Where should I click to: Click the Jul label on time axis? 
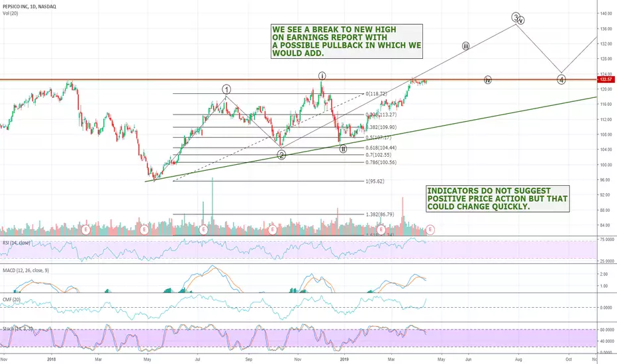[197, 359]
